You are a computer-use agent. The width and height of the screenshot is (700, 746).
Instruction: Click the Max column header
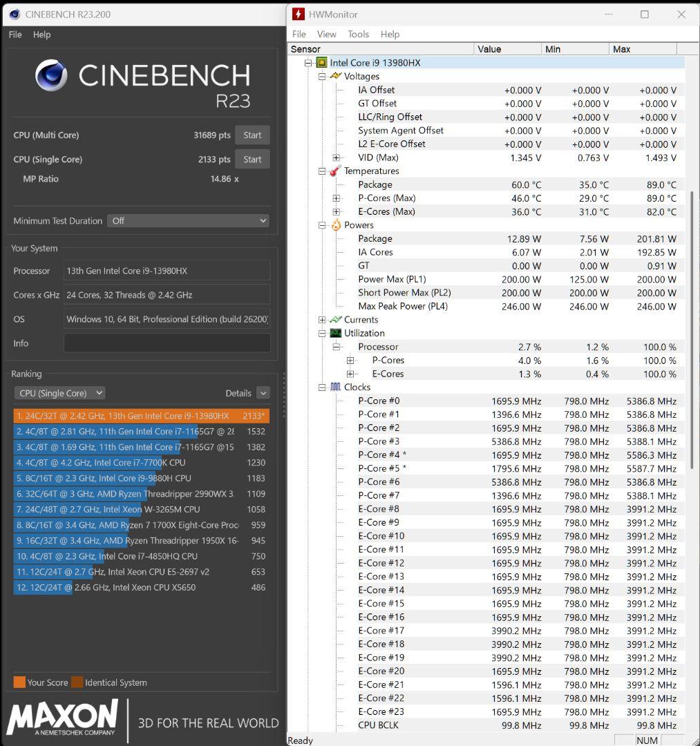point(643,49)
